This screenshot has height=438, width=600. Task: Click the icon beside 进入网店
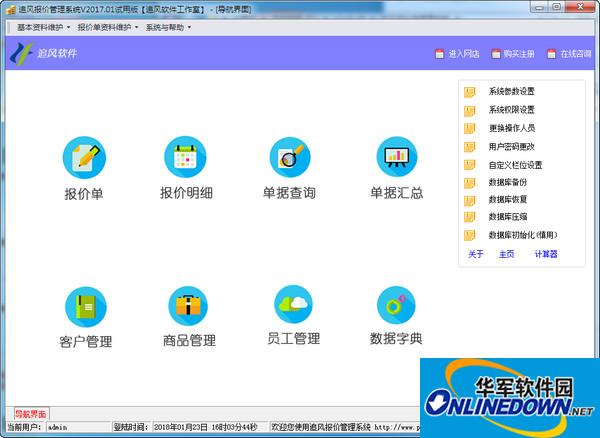coord(440,54)
